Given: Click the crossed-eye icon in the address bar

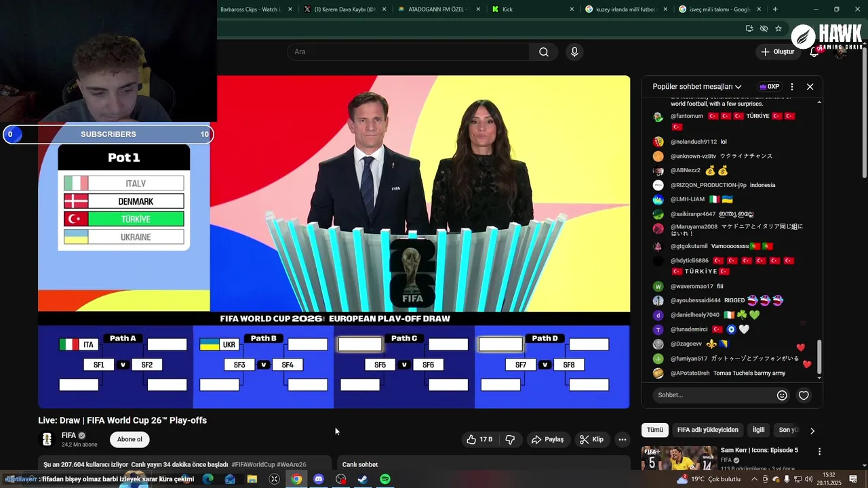Looking at the screenshot, I should coord(764,28).
